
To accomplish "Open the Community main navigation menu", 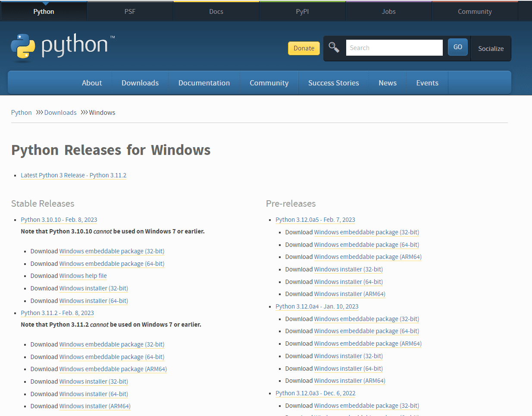I will point(269,83).
